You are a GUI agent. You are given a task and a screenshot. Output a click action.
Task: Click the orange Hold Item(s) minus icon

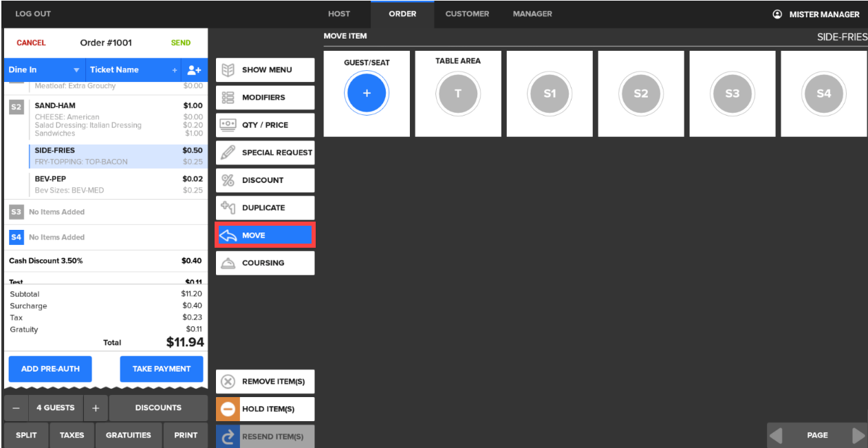228,409
